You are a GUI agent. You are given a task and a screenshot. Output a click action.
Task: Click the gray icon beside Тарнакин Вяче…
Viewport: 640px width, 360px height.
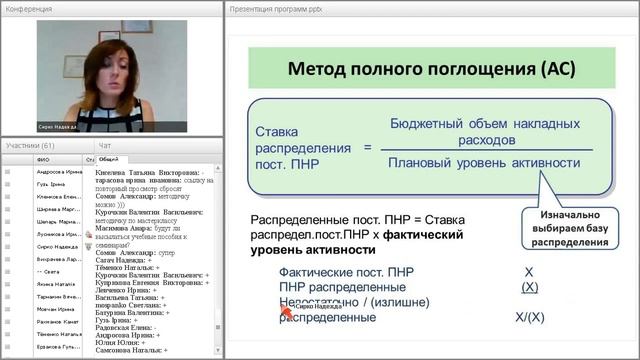click(x=7, y=297)
